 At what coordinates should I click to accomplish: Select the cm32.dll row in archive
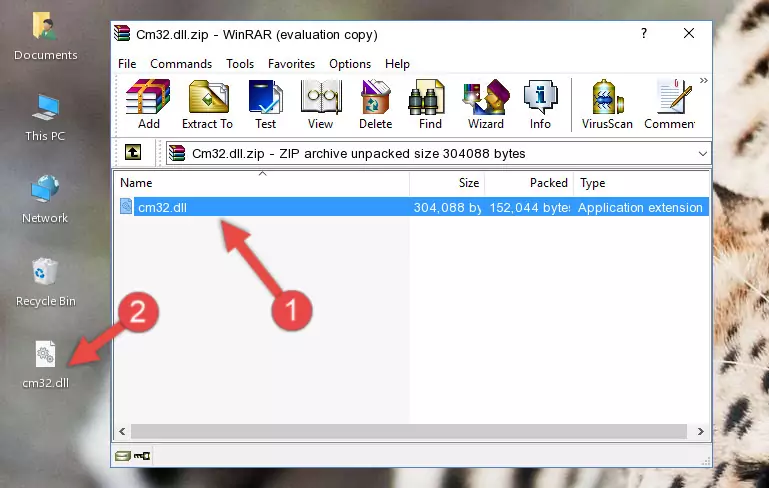click(x=412, y=207)
